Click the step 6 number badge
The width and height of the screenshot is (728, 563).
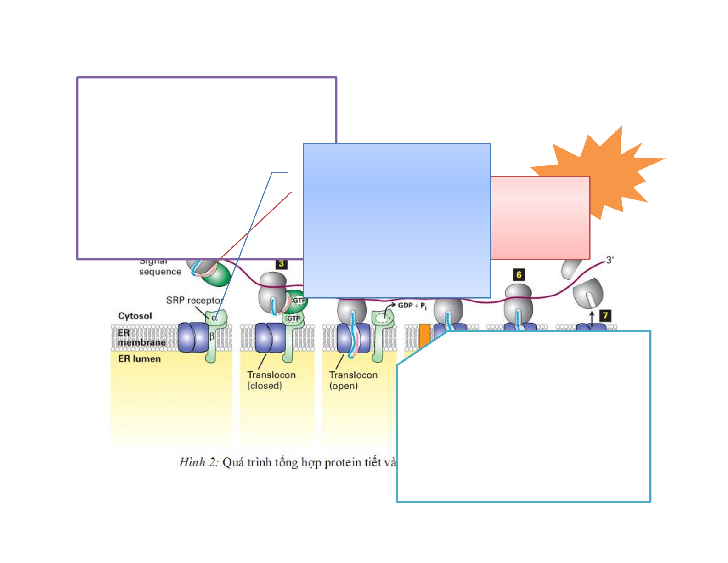(x=519, y=275)
